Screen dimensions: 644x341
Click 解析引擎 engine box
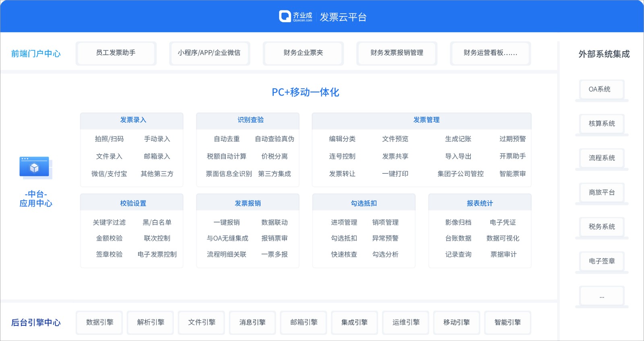[151, 322]
